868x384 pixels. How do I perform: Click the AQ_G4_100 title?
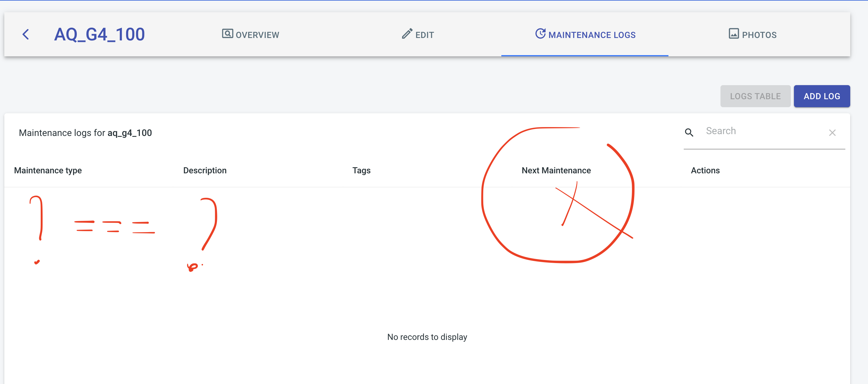[x=99, y=34]
